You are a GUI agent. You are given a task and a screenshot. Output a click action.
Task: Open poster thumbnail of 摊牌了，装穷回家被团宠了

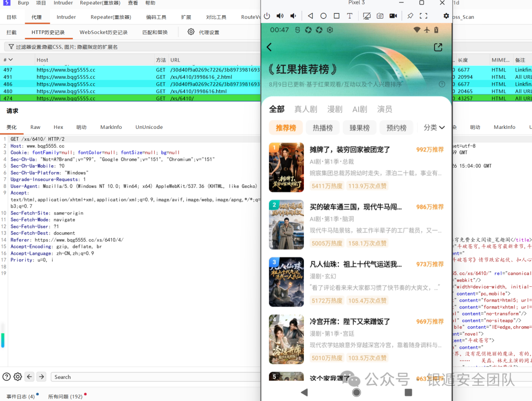286,167
